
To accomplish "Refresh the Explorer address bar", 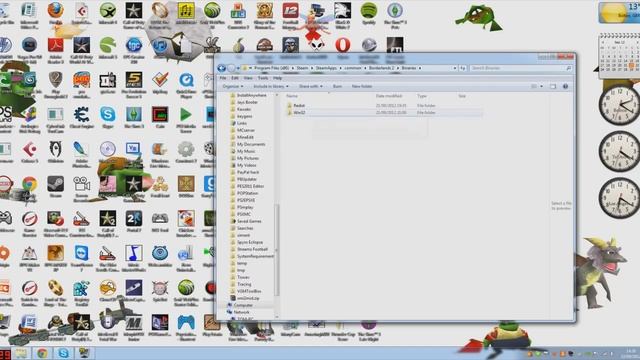I will pos(462,68).
